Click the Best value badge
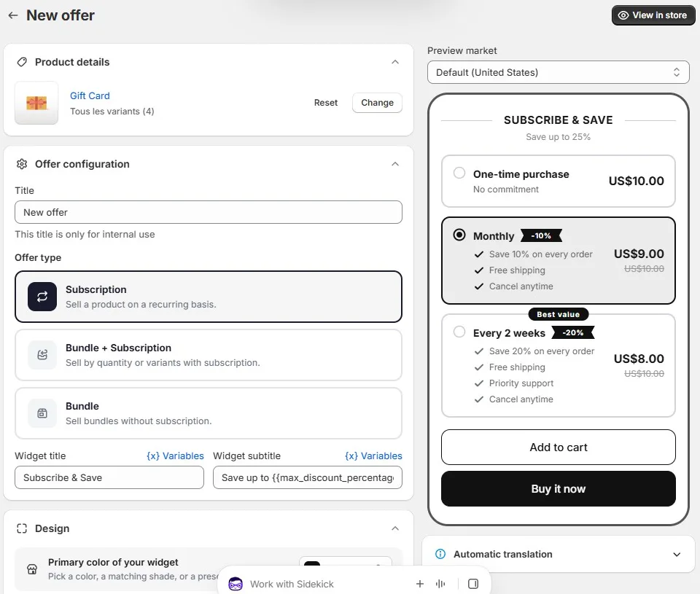 [x=558, y=314]
